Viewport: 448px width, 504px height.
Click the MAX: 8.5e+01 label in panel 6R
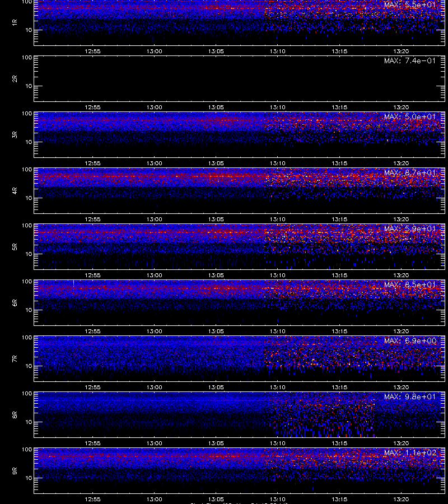(x=410, y=284)
